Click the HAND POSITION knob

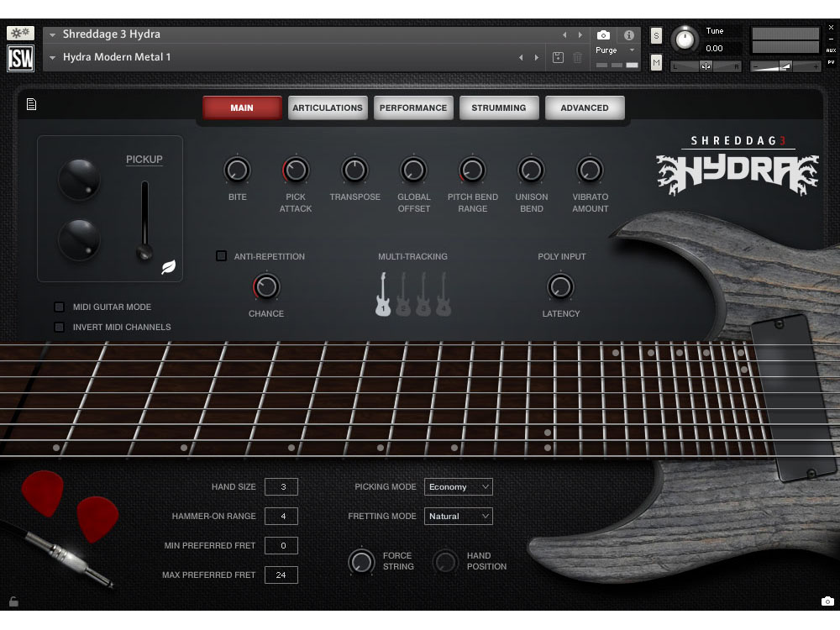pyautogui.click(x=445, y=561)
